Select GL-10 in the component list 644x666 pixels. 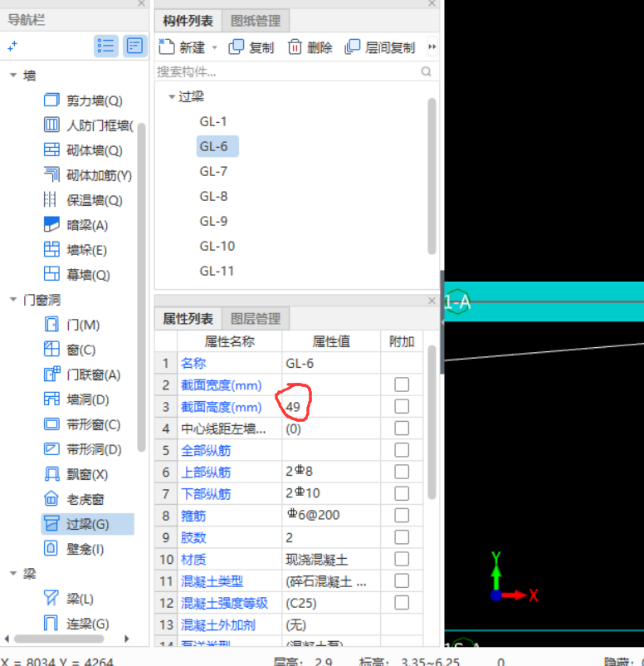(x=217, y=246)
